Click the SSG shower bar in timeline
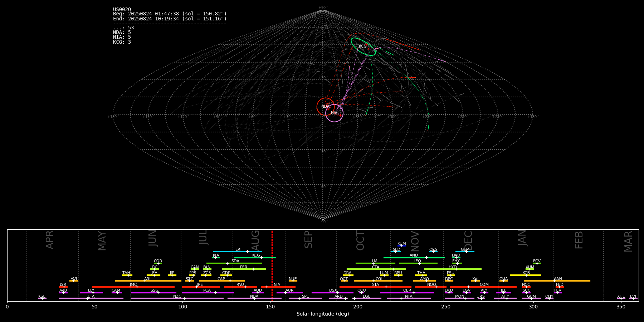Viewport: 644px width, 322px height. click(x=153, y=293)
